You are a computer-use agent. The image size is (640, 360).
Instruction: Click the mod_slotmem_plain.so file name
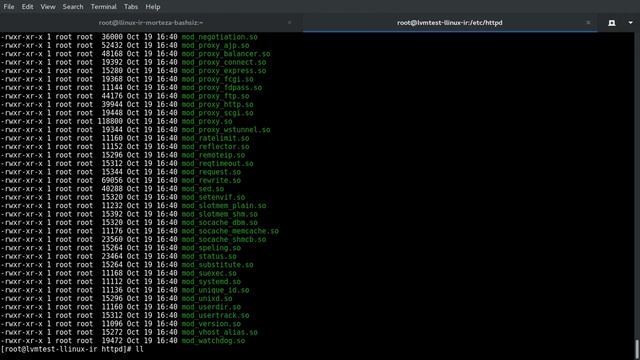click(x=224, y=206)
